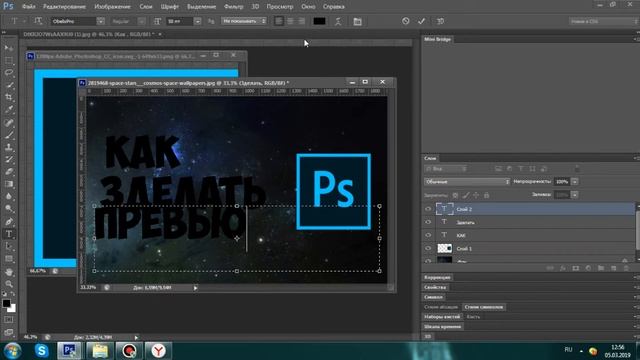
Task: Select the Horizontal Type tool
Action: pyautogui.click(x=9, y=234)
